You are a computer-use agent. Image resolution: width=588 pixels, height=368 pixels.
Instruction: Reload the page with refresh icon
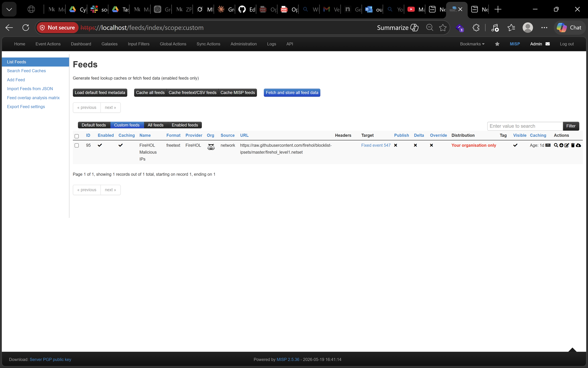pos(26,27)
